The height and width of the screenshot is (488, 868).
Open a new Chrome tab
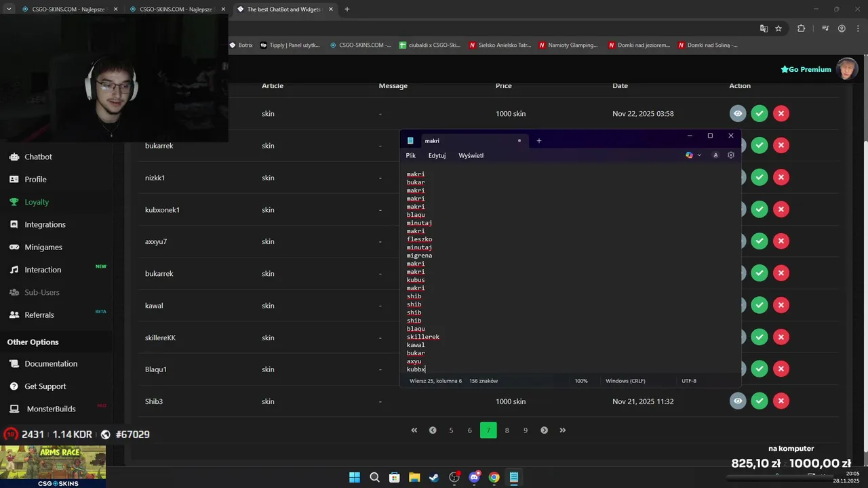(347, 9)
